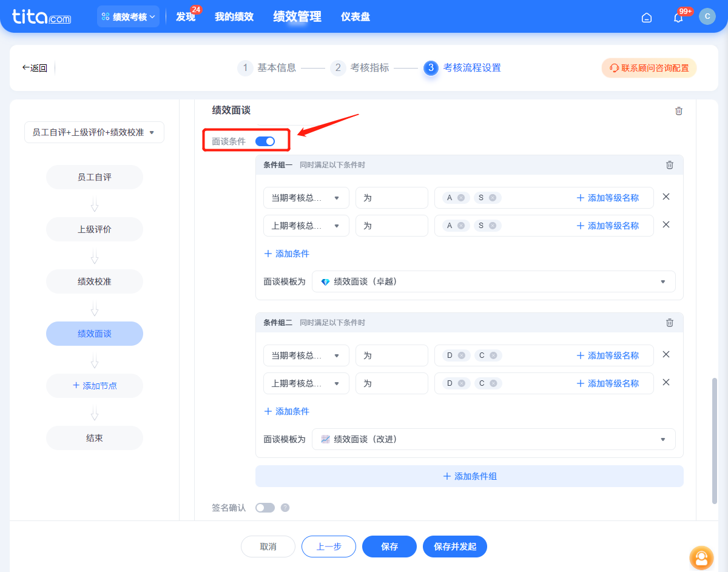Delete first condition row with X in 条件组一
728x572 pixels.
[x=666, y=197]
